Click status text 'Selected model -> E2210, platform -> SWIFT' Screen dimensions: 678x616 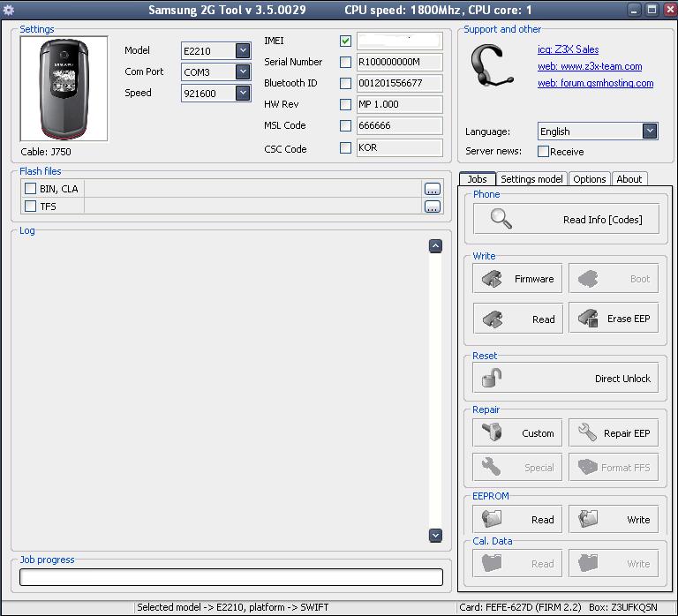233,607
